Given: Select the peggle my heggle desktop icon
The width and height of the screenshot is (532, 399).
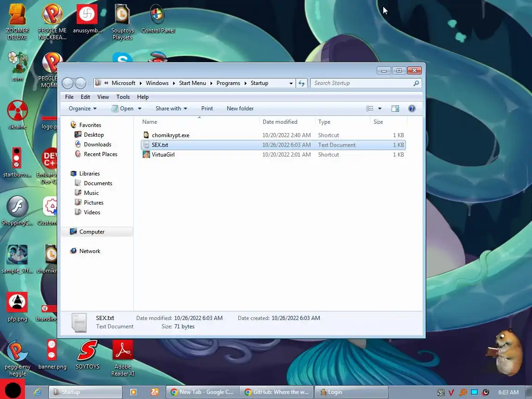Looking at the screenshot, I should point(17,358).
